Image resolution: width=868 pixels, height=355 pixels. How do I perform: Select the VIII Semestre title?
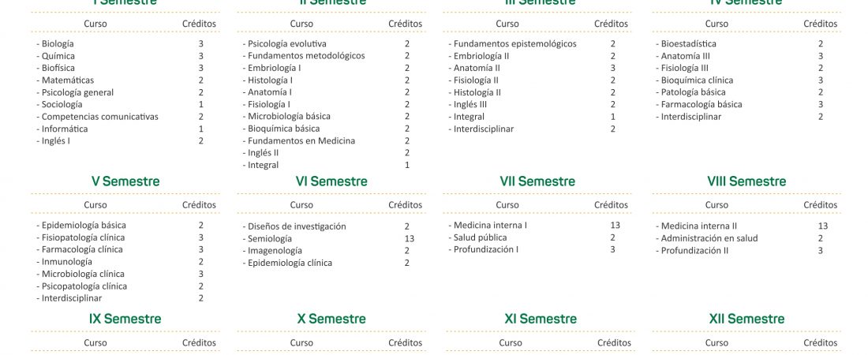[746, 181]
